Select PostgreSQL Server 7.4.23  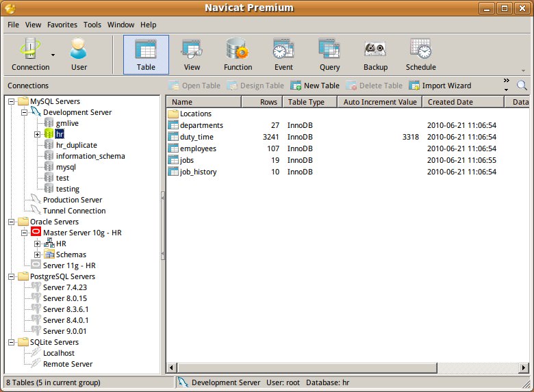[x=65, y=287]
